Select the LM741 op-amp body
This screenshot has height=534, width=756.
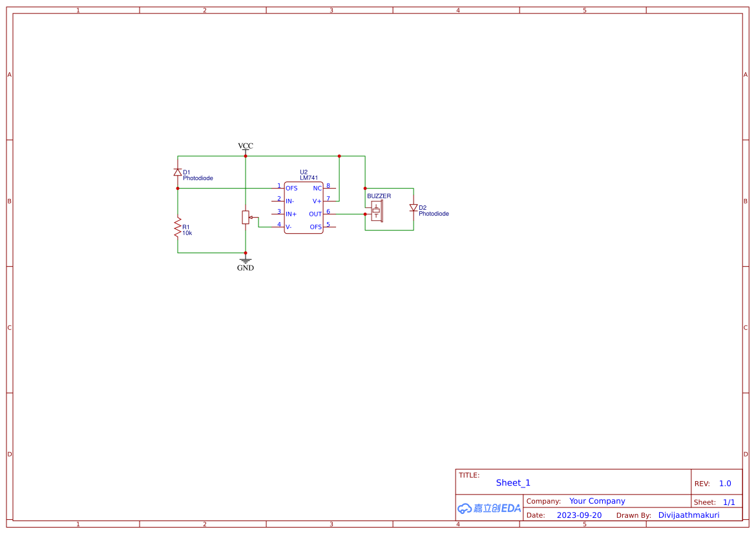304,208
